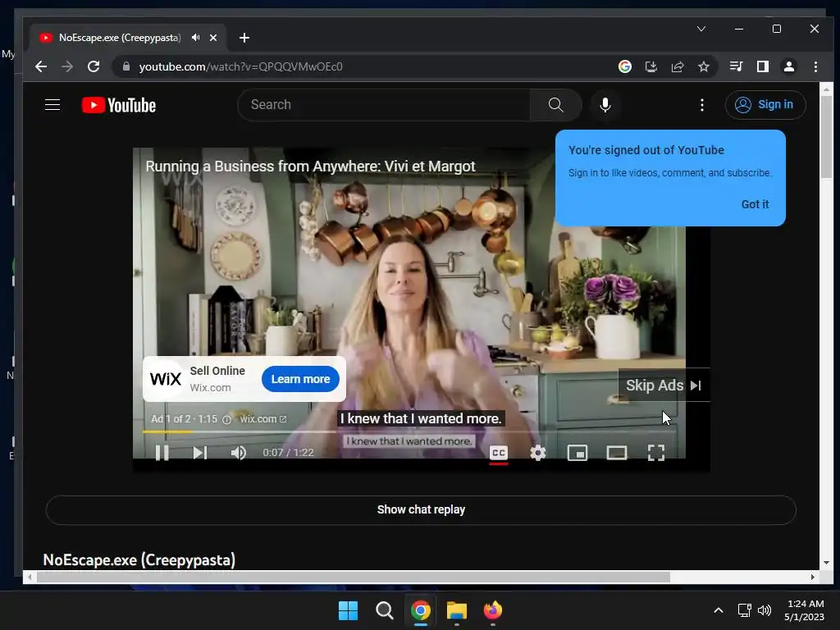Open the player settings gear
This screenshot has height=630, width=840.
click(538, 453)
